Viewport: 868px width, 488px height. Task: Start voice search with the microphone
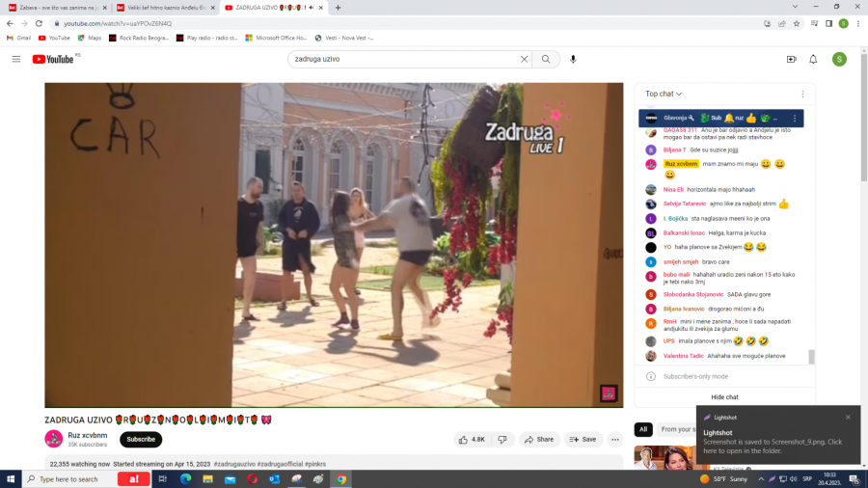pyautogui.click(x=573, y=59)
